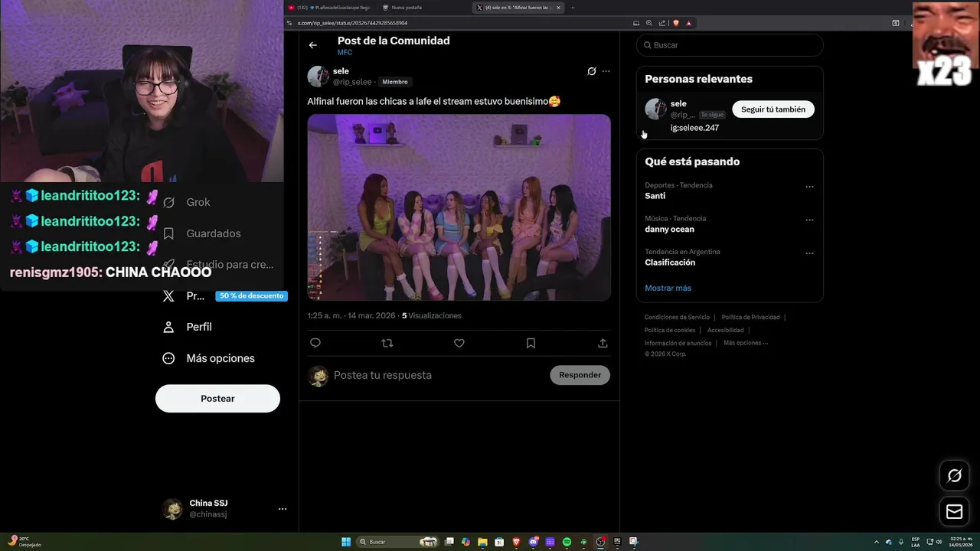Switch to the Nueva pestaña tab
Viewport: 980px width, 551px height.
[x=406, y=8]
